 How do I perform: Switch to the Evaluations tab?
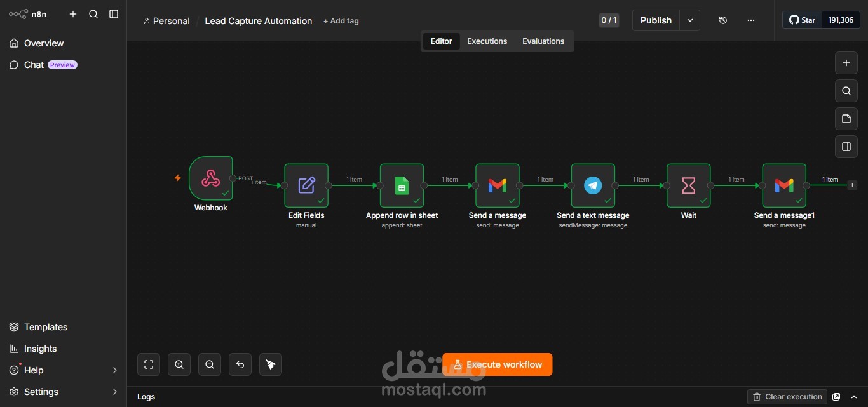click(543, 41)
